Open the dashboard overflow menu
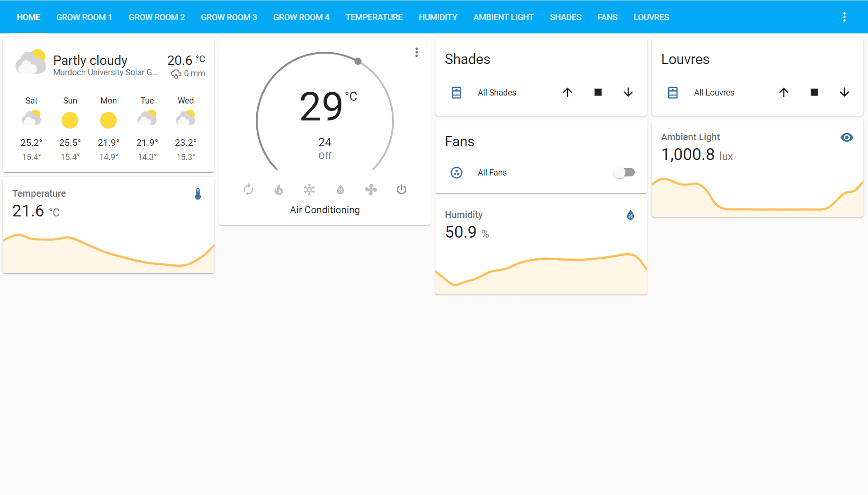 pos(844,17)
